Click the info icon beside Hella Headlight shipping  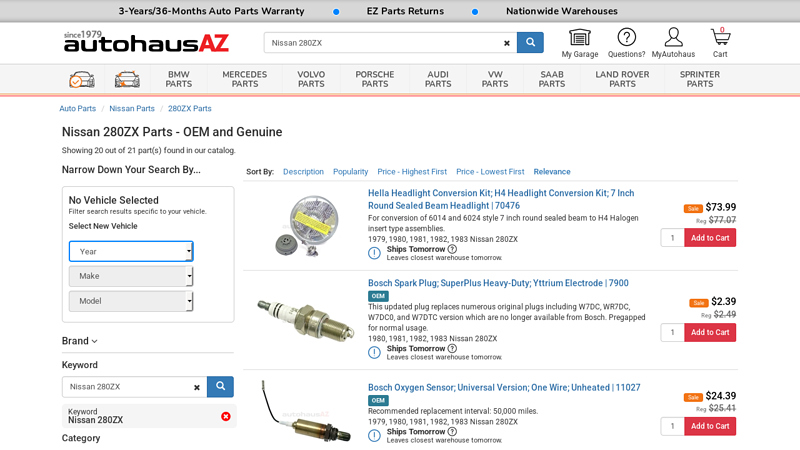tap(374, 253)
